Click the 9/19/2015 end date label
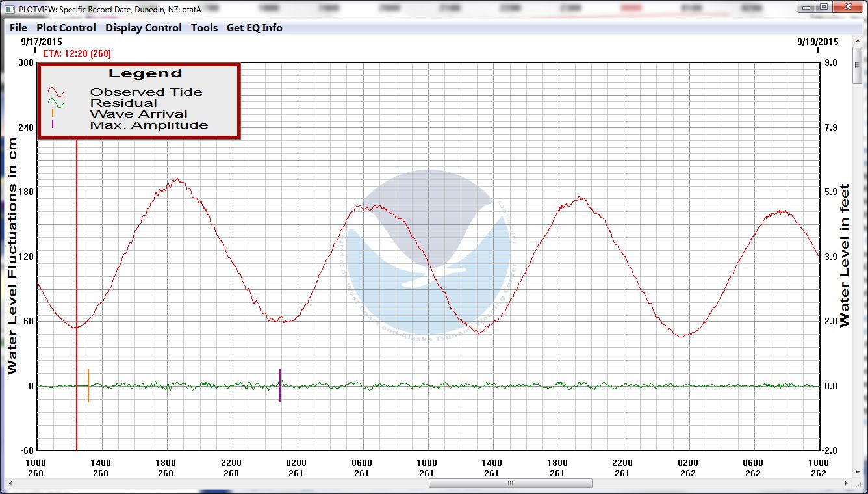This screenshot has width=868, height=494. (x=818, y=41)
